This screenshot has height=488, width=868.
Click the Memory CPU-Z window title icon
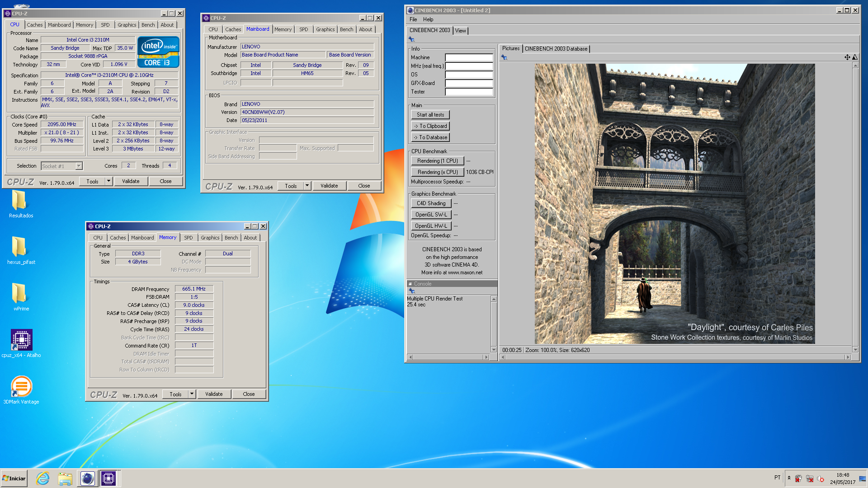click(x=91, y=226)
